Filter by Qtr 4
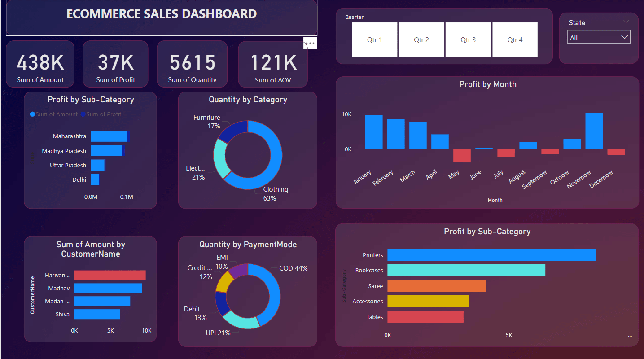 (515, 40)
